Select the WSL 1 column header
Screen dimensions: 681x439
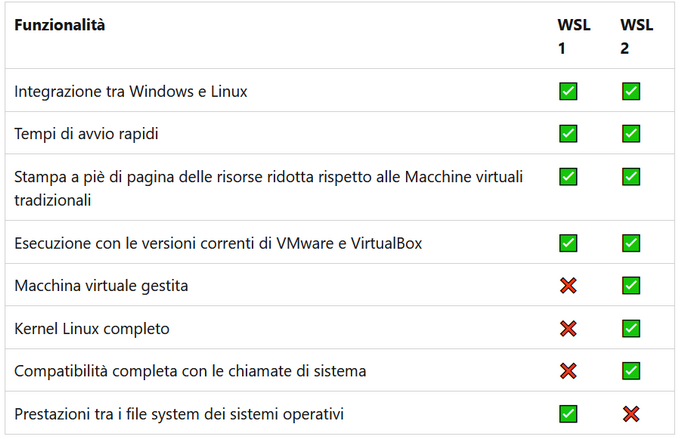574,36
